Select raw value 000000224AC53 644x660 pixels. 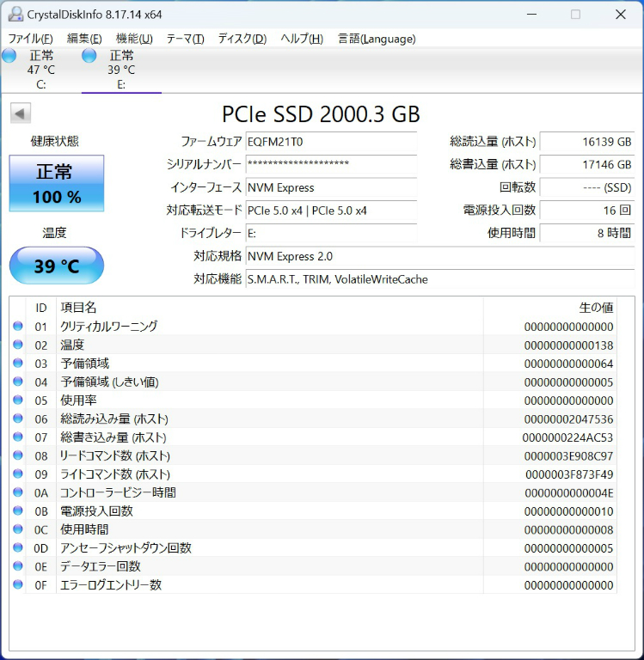pyautogui.click(x=567, y=437)
